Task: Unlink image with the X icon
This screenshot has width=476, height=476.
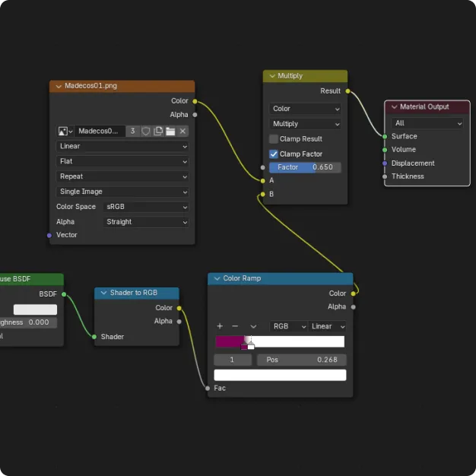Action: click(182, 131)
